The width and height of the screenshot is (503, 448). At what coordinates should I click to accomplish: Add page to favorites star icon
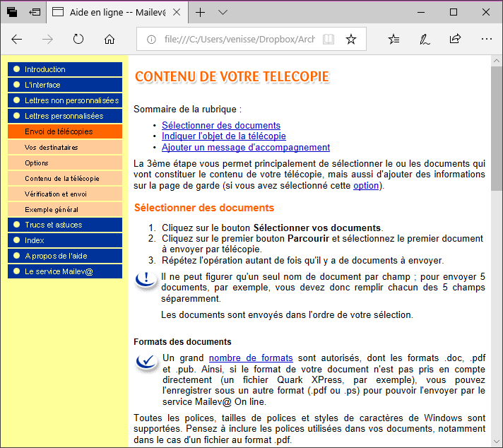point(351,40)
